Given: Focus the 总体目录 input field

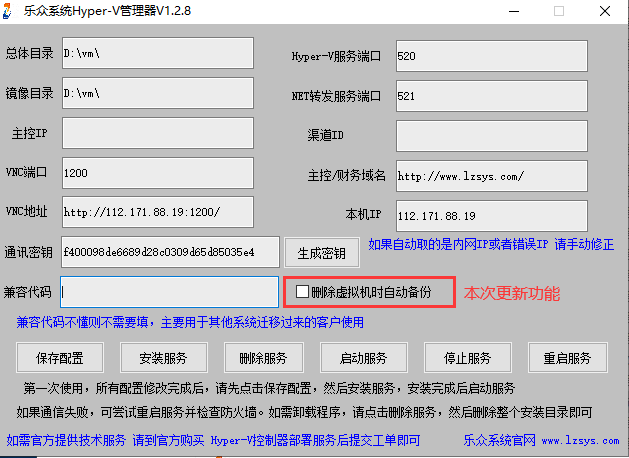Looking at the screenshot, I should 158,53.
